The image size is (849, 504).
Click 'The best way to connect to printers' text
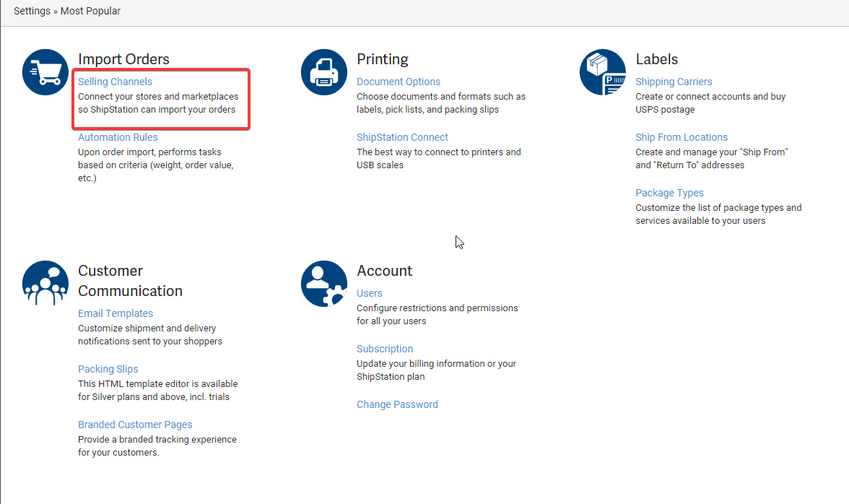point(439,159)
